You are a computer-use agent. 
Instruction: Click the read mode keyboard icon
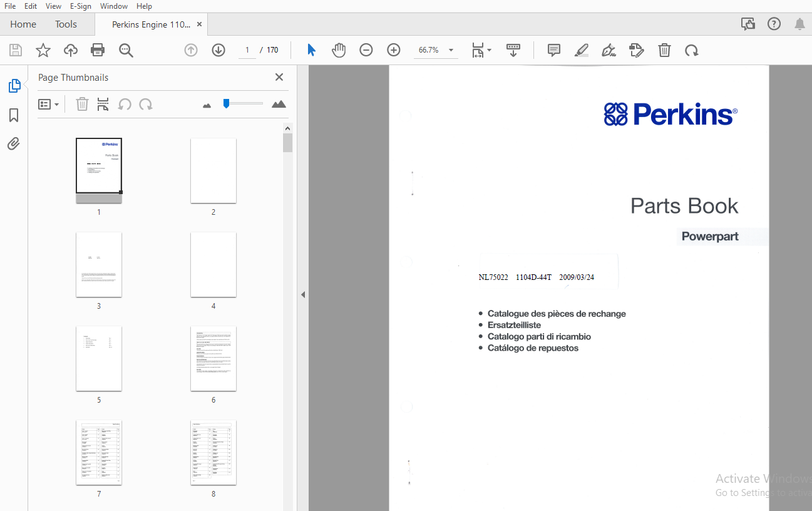click(513, 50)
